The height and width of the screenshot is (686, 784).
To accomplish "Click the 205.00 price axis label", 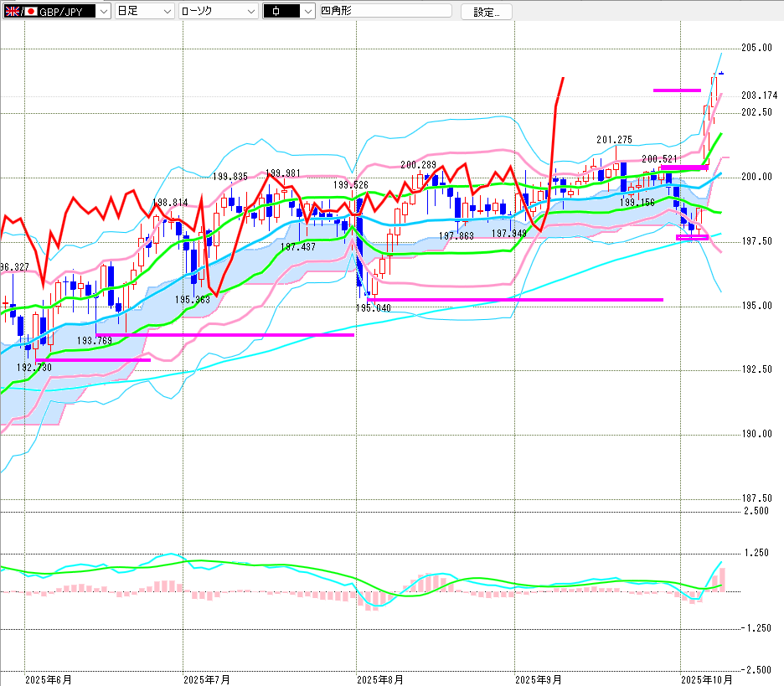I will (756, 48).
